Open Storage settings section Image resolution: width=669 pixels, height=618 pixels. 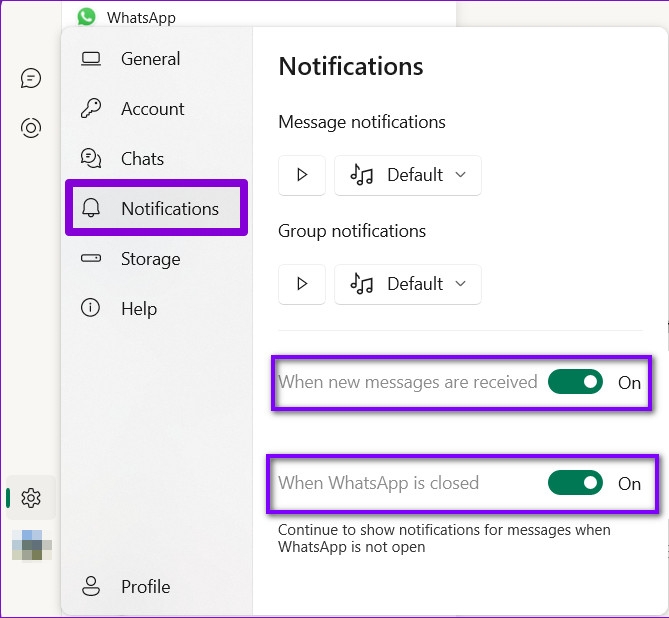click(157, 259)
